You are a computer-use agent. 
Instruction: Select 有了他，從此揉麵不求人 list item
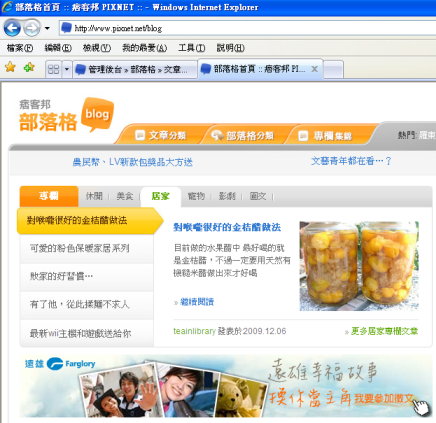click(87, 305)
